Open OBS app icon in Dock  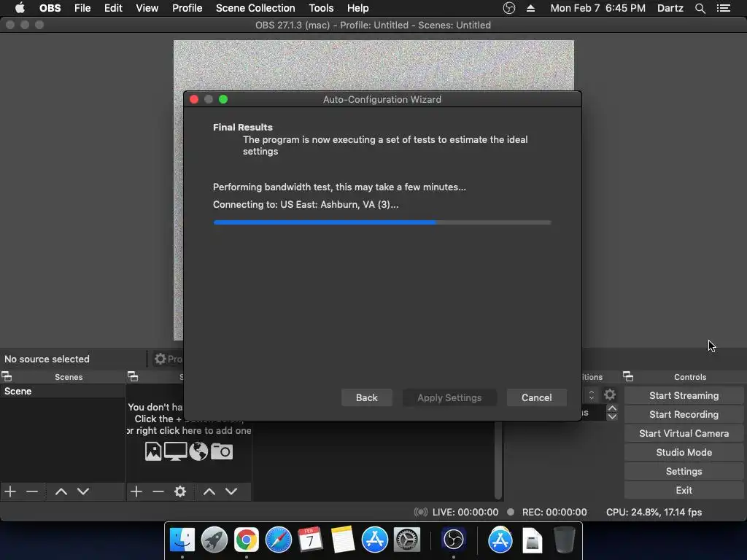tap(453, 540)
